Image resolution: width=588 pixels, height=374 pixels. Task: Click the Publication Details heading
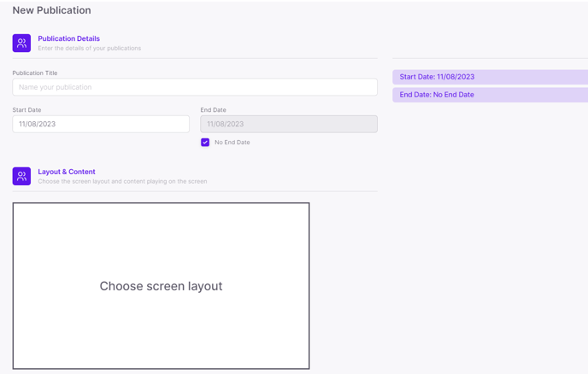coord(68,38)
